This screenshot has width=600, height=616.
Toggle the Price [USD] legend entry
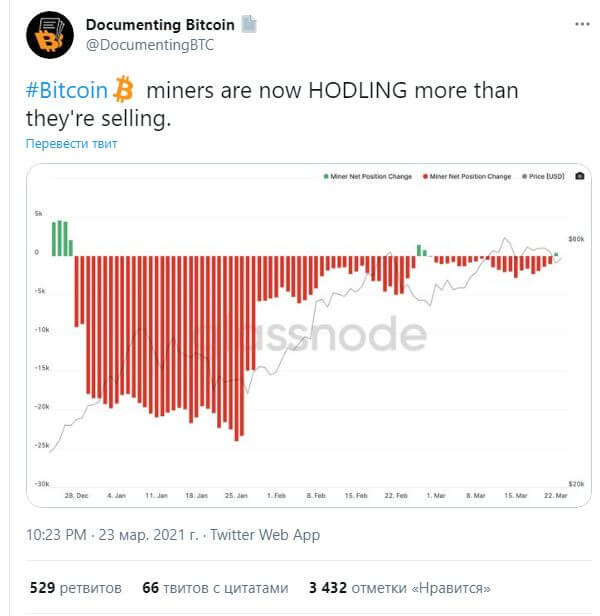543,176
